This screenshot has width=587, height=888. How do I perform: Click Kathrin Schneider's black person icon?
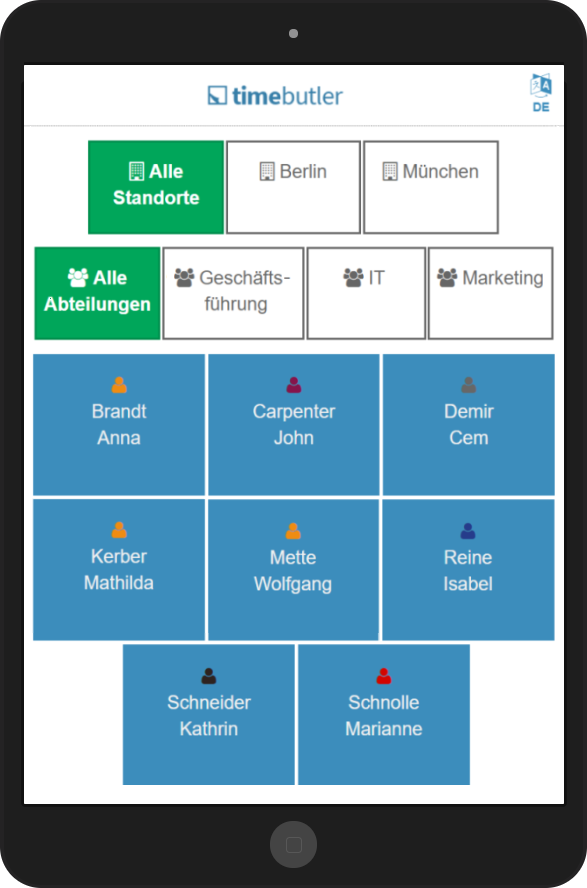click(209, 676)
